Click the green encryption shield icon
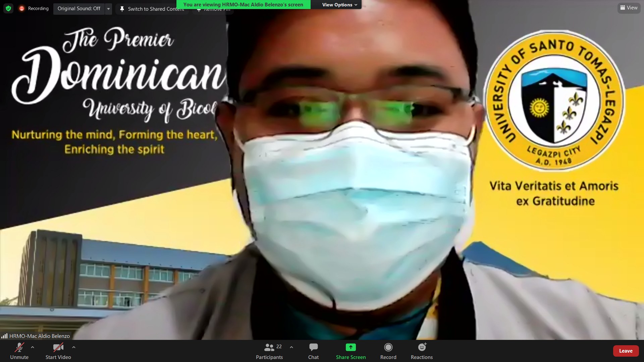The width and height of the screenshot is (644, 362). tap(8, 8)
